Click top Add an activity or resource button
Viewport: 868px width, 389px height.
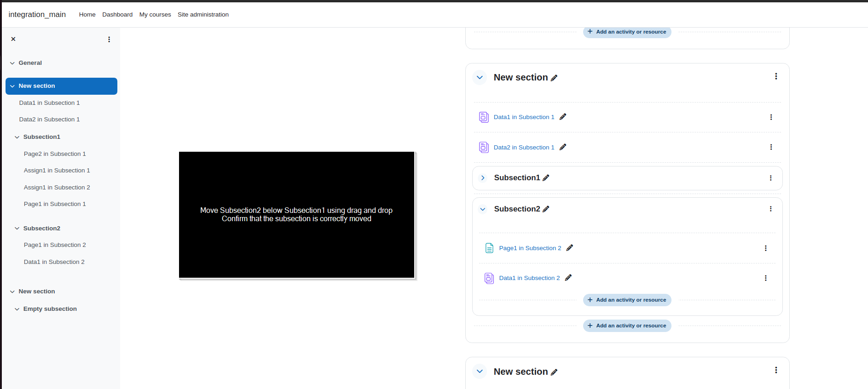click(x=627, y=32)
